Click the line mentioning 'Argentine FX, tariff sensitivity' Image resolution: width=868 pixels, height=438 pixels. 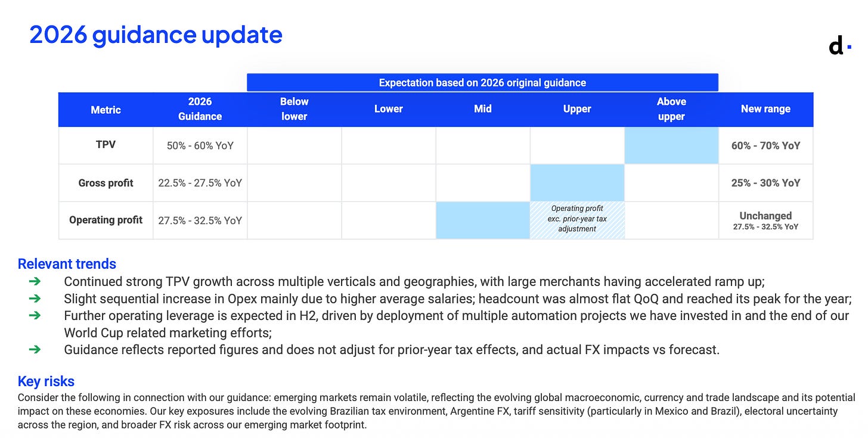[427, 411]
